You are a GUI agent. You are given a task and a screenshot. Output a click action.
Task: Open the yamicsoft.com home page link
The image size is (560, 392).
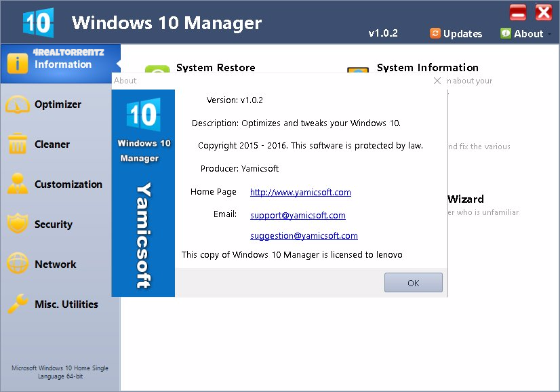pyautogui.click(x=300, y=192)
